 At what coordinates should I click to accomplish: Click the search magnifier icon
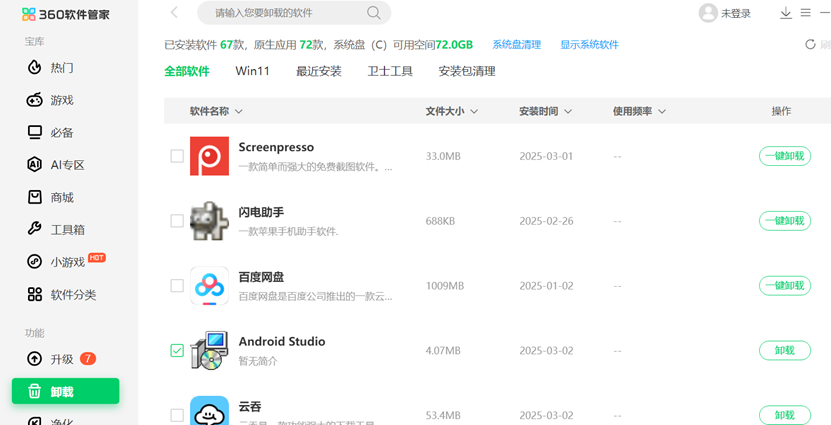click(374, 13)
